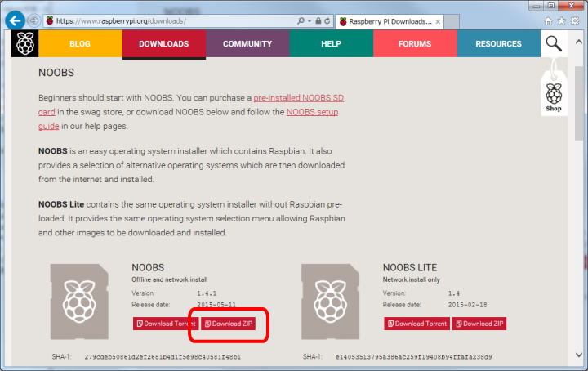
Task: Open the DOWNLOADS menu item
Action: pos(164,44)
